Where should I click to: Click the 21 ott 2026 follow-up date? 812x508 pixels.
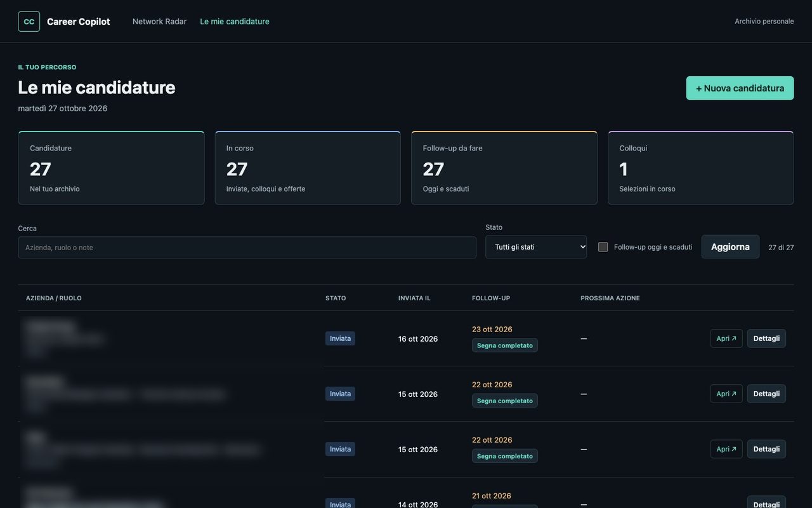point(492,496)
